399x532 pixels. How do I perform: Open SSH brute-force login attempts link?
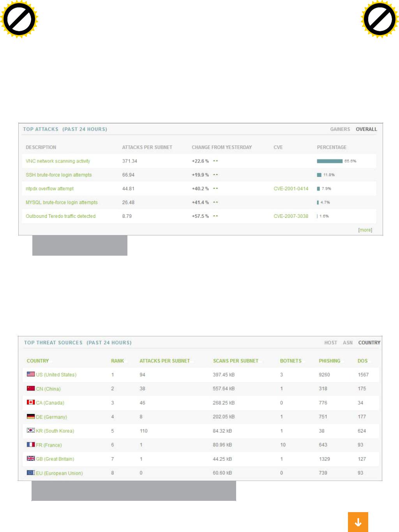[x=58, y=175]
